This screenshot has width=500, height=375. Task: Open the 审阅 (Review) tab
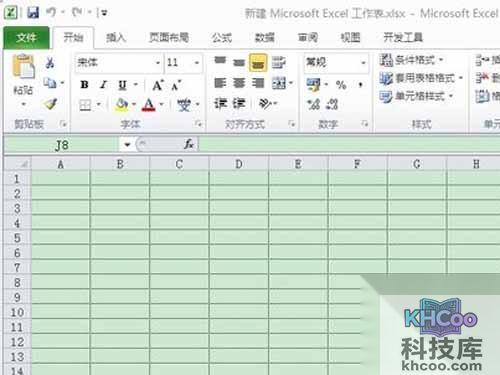click(x=307, y=37)
